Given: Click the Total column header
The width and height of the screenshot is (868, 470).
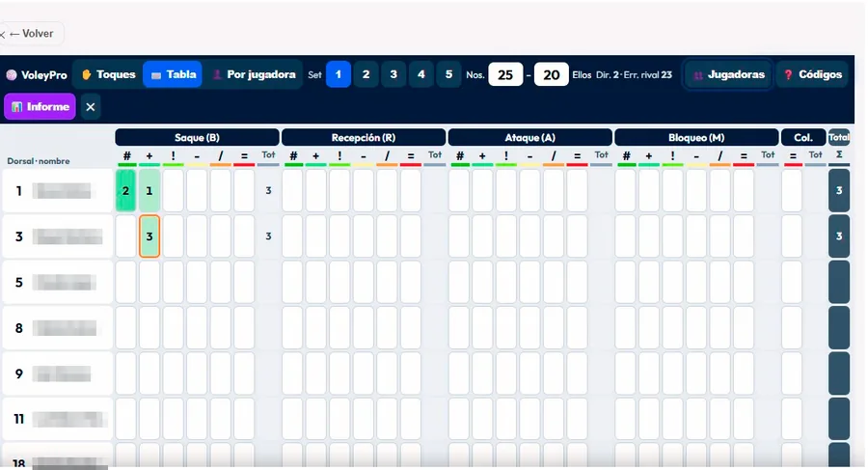Looking at the screenshot, I should point(839,137).
